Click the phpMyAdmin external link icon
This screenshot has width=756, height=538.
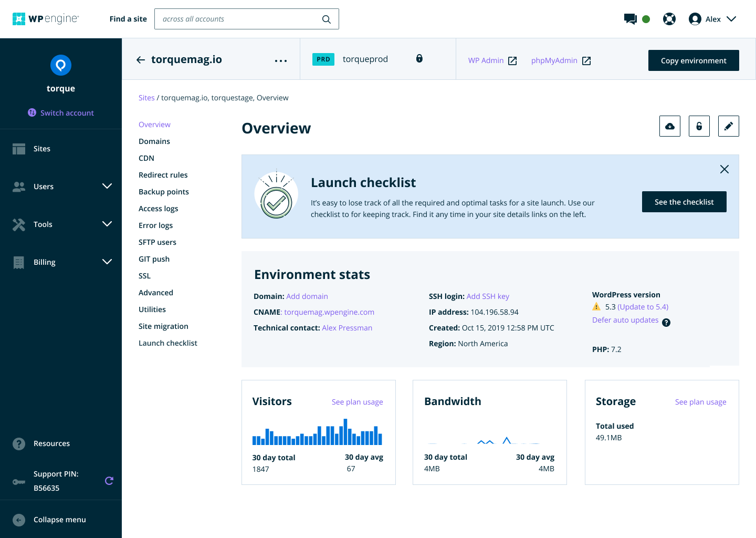(x=587, y=61)
